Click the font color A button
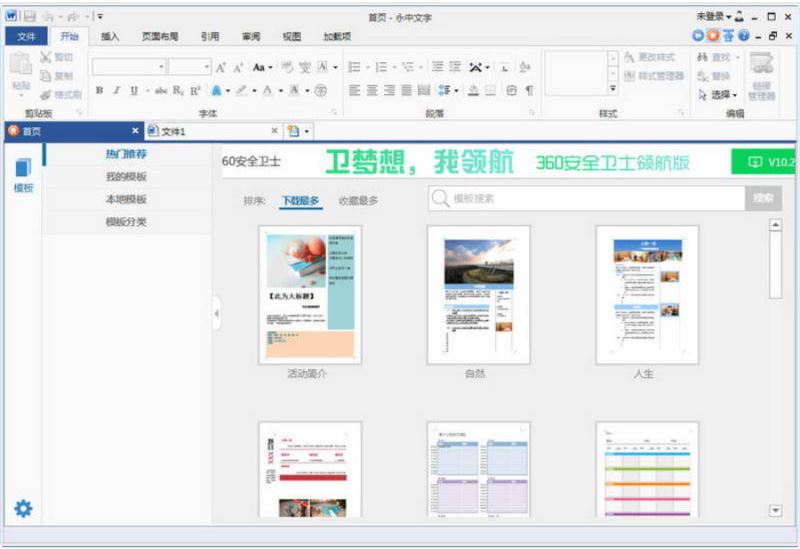 [x=268, y=91]
